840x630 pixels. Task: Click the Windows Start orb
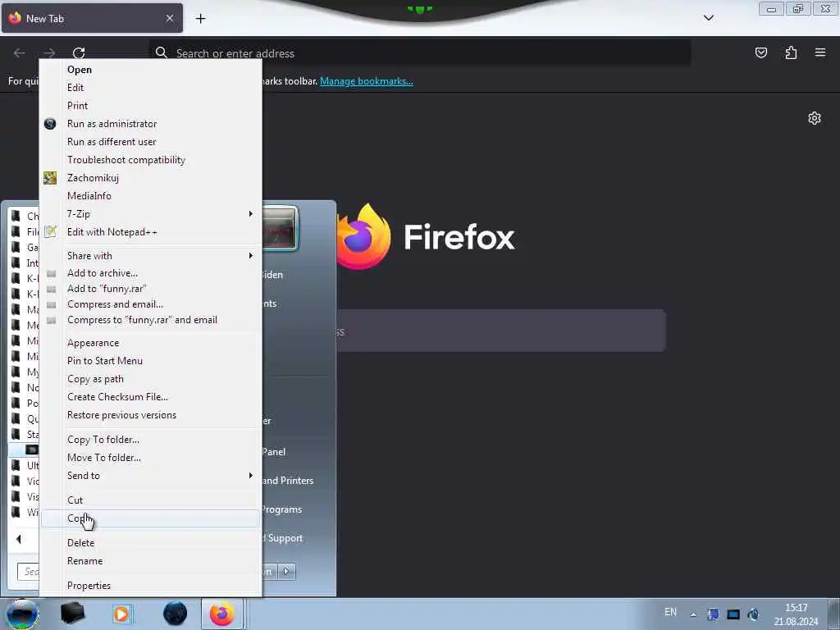(21, 614)
